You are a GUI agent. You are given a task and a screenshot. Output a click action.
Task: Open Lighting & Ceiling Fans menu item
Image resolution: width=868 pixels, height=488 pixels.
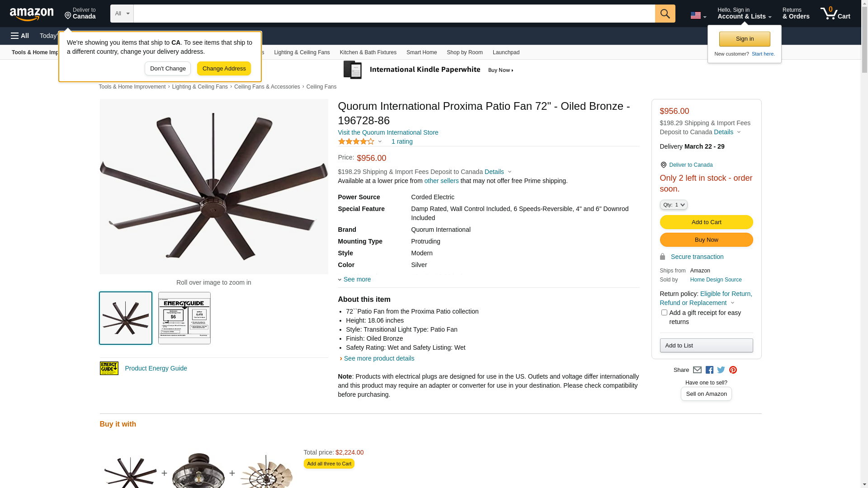coord(302,52)
